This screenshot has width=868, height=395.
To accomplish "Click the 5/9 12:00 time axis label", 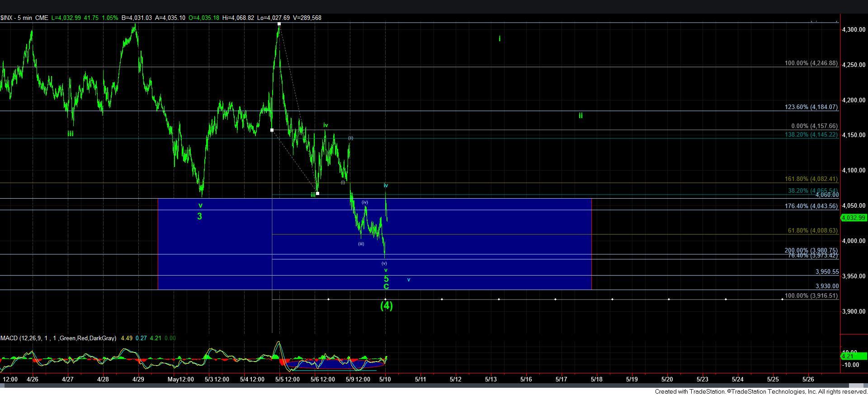I will (x=357, y=380).
